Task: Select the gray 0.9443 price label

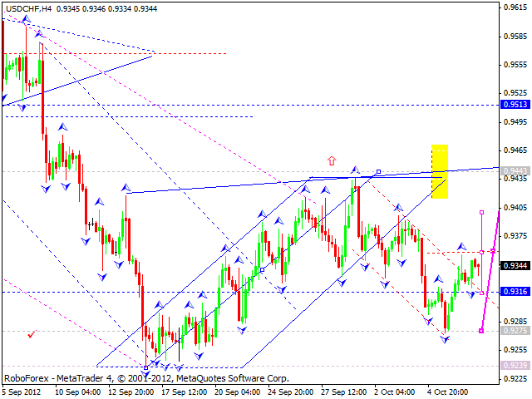Action: tap(515, 170)
